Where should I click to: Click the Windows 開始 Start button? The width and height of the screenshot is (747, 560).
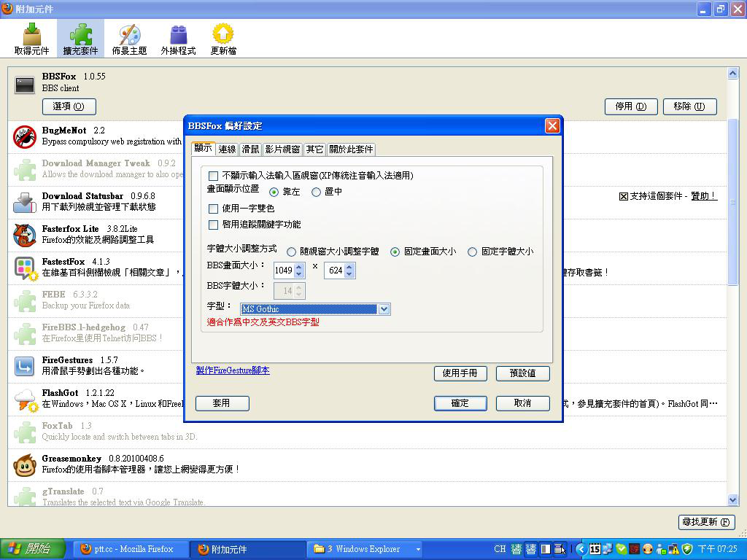click(x=32, y=549)
